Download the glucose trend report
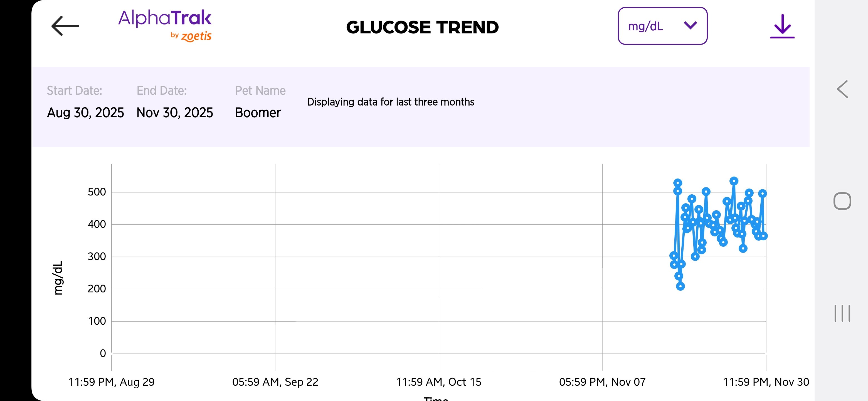Image resolution: width=868 pixels, height=401 pixels. coord(782,26)
